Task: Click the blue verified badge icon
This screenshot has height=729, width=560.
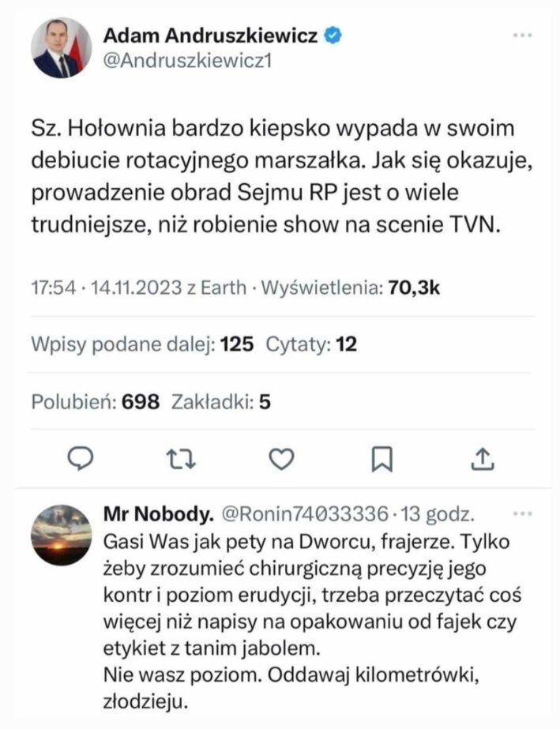Action: [334, 36]
